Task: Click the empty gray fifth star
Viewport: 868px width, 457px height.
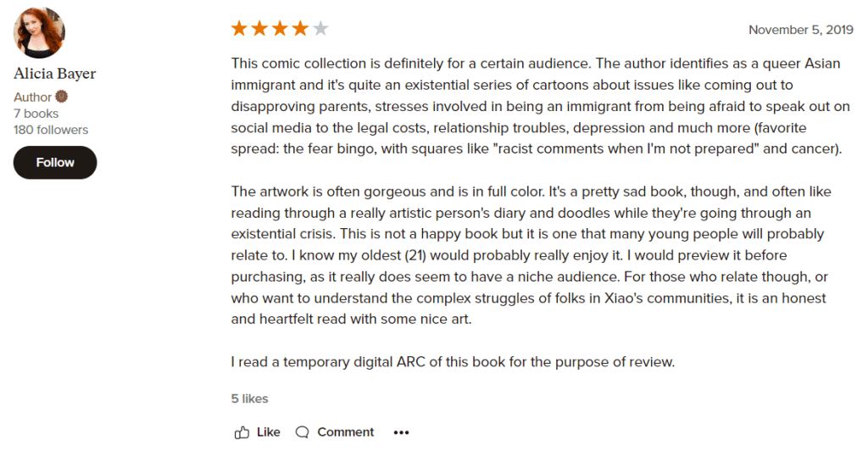Action: click(320, 29)
